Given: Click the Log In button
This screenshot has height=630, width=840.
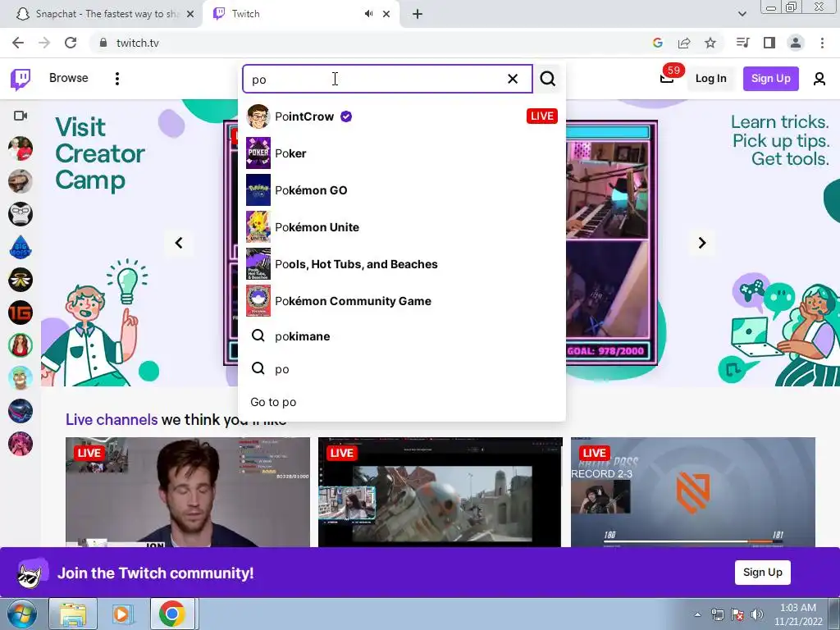Looking at the screenshot, I should pos(710,79).
